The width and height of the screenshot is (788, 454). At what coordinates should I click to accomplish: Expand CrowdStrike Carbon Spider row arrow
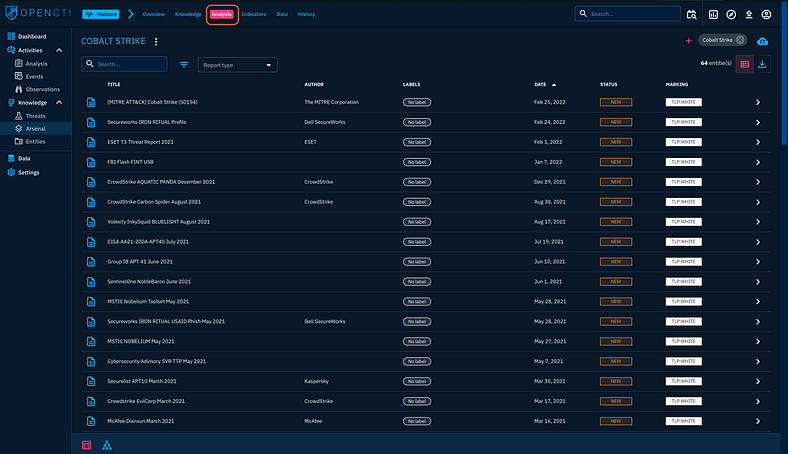point(757,202)
